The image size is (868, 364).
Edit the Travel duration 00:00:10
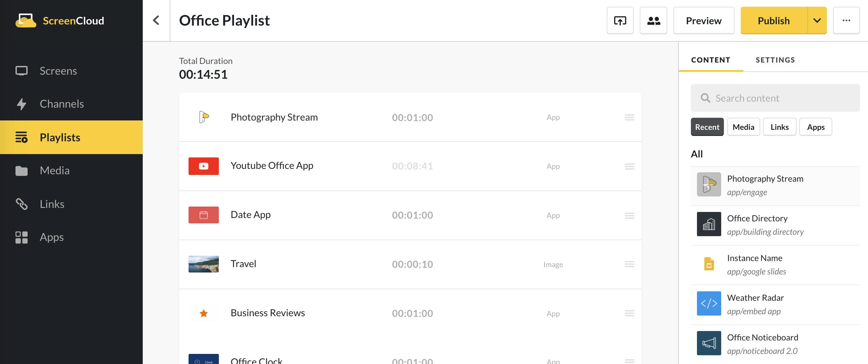click(x=412, y=264)
